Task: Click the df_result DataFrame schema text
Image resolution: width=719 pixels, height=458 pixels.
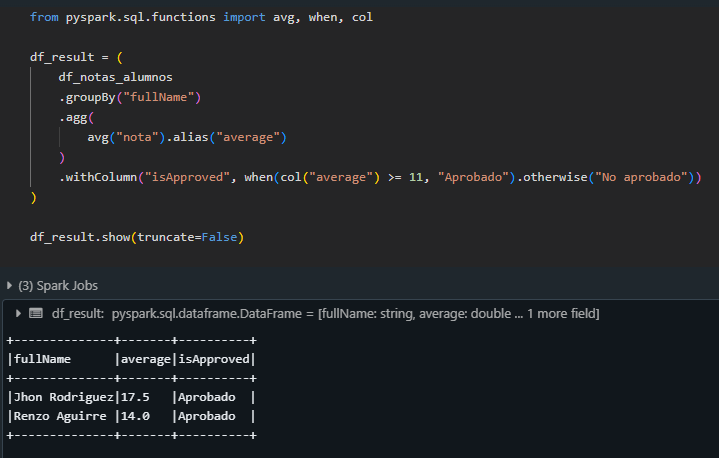Action: coord(326,314)
